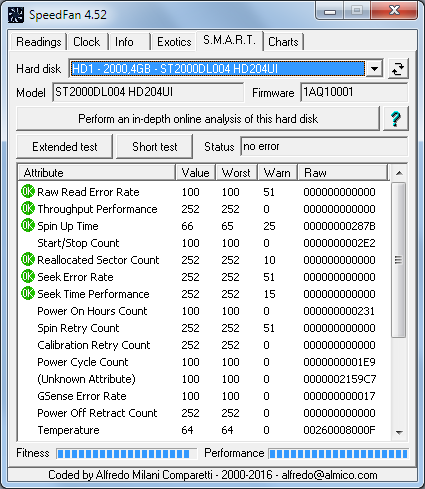Select the GSense Error Rate row
The height and width of the screenshot is (489, 425).
coord(204,396)
